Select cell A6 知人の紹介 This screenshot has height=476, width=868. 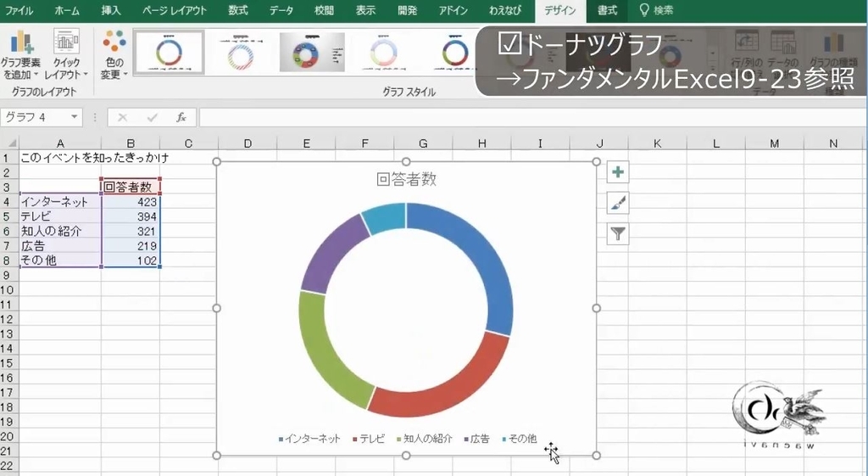tap(60, 231)
